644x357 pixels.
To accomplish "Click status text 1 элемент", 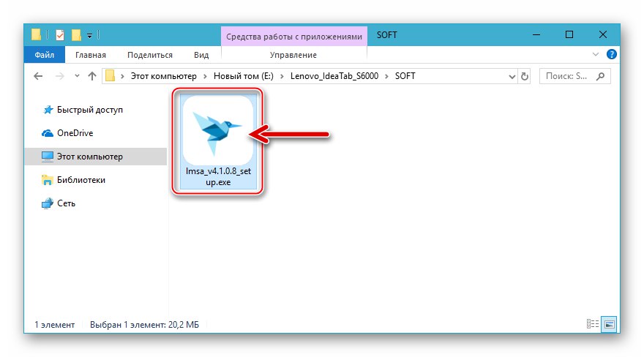I will click(55, 325).
